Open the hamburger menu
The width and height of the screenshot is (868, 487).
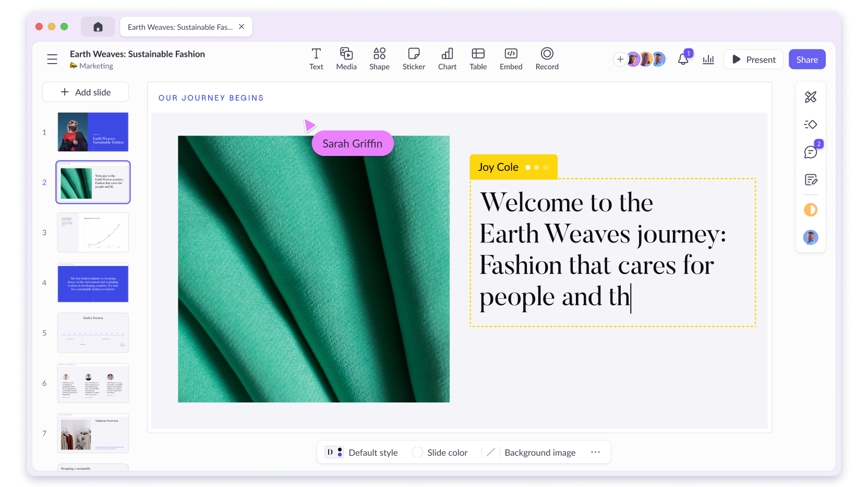[52, 59]
